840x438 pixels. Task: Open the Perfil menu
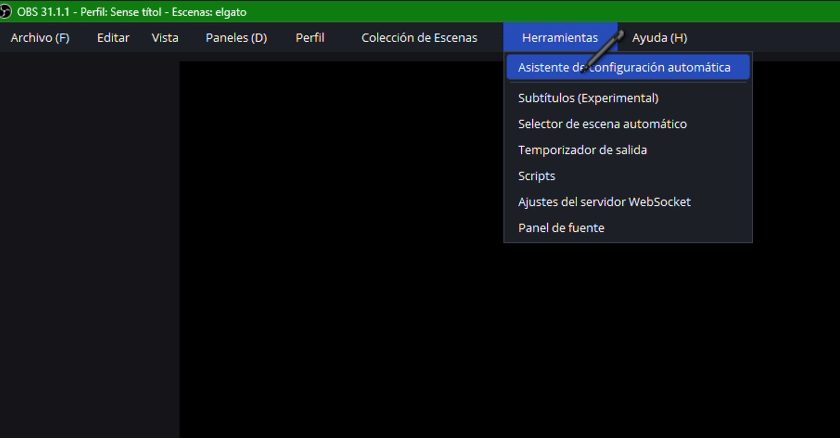pos(310,38)
